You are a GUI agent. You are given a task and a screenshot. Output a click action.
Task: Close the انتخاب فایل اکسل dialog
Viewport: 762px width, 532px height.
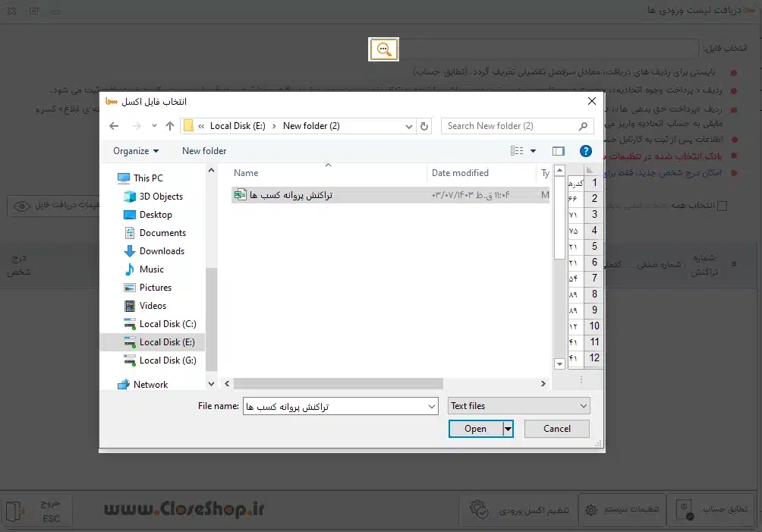(592, 101)
